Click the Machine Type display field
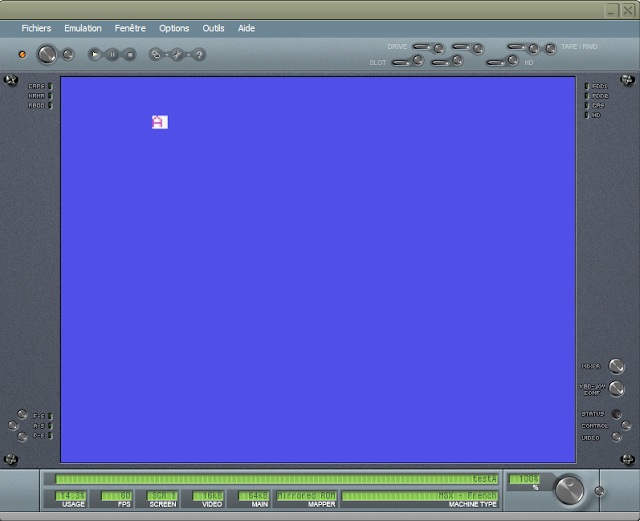This screenshot has width=640, height=521. pos(420,495)
